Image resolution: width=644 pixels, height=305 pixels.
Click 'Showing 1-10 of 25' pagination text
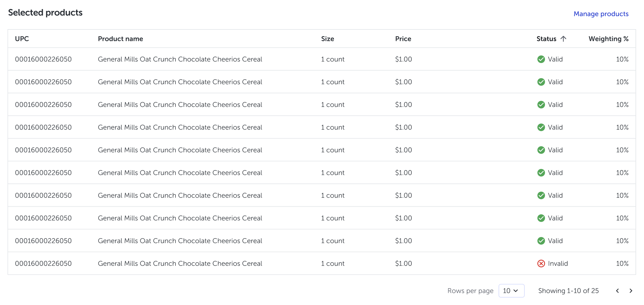coord(568,291)
